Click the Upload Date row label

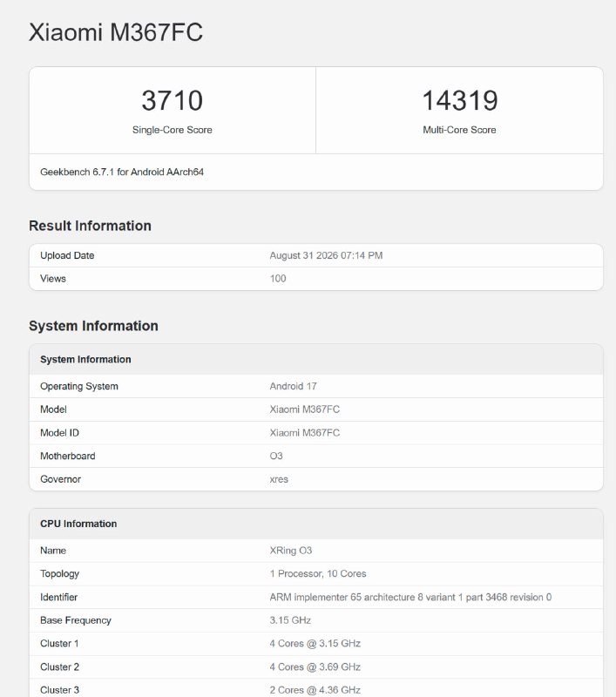point(67,255)
